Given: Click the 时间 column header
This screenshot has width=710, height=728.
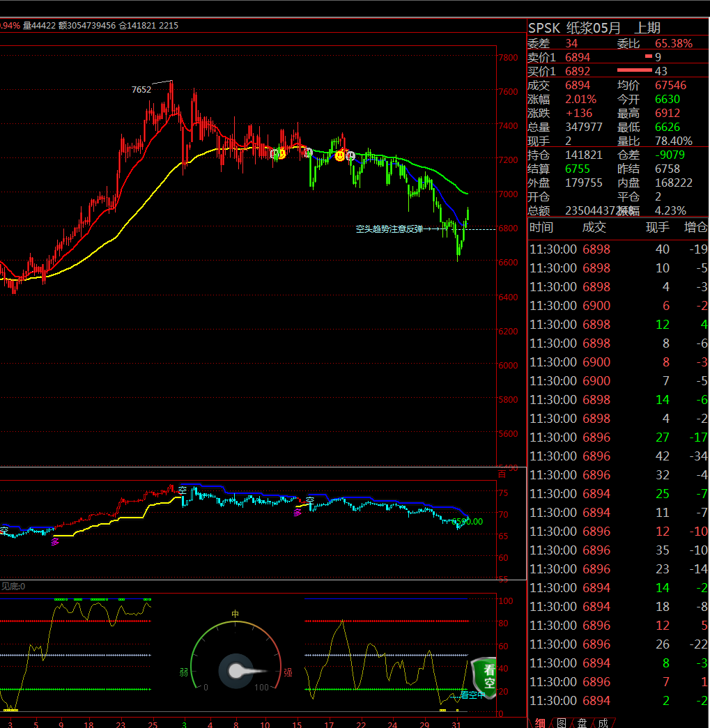Looking at the screenshot, I should (x=541, y=227).
